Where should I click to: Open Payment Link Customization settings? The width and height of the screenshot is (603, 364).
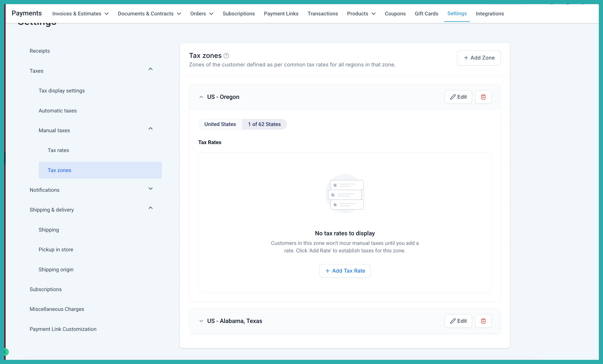tap(63, 329)
